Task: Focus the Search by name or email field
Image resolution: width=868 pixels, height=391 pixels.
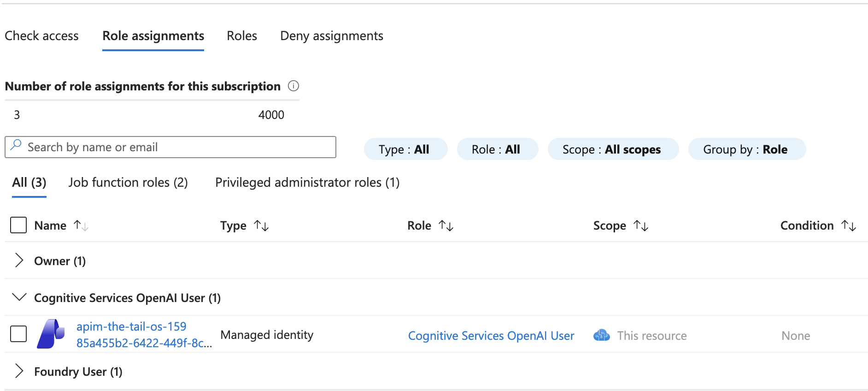Action: [x=170, y=147]
